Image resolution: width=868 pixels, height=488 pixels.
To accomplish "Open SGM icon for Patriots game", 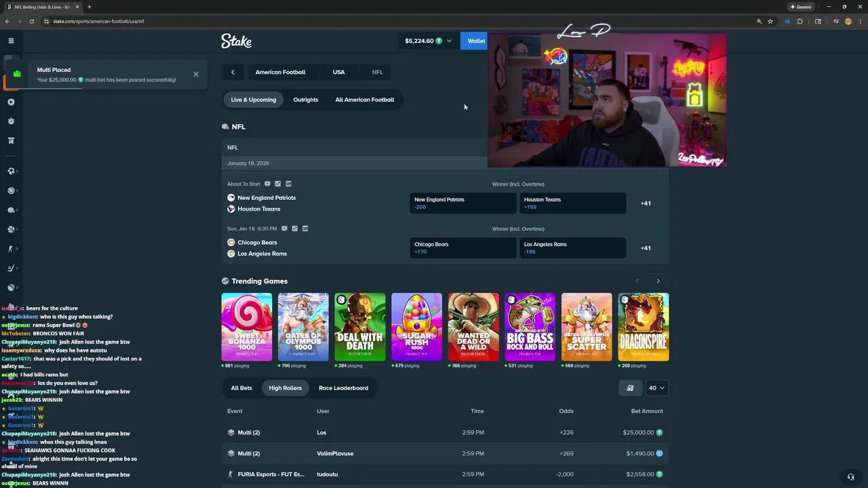I will 288,184.
